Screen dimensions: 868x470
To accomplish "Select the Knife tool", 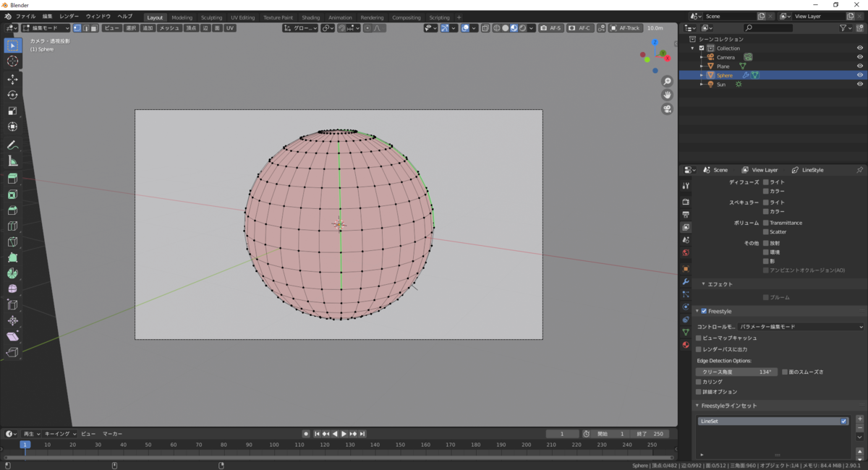I will 12,242.
